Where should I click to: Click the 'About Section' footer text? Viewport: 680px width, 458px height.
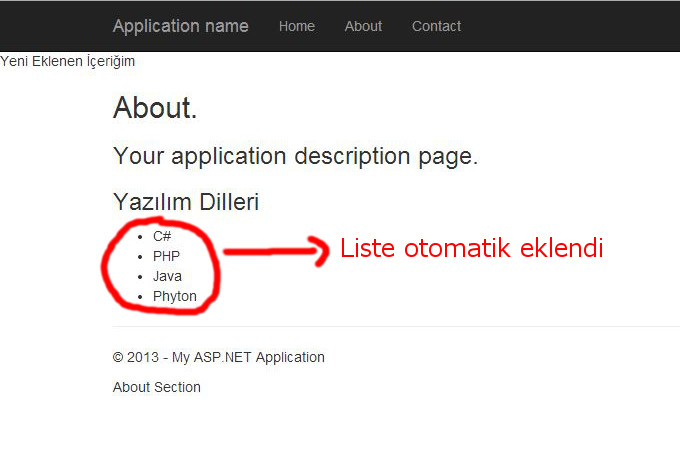pos(156,387)
